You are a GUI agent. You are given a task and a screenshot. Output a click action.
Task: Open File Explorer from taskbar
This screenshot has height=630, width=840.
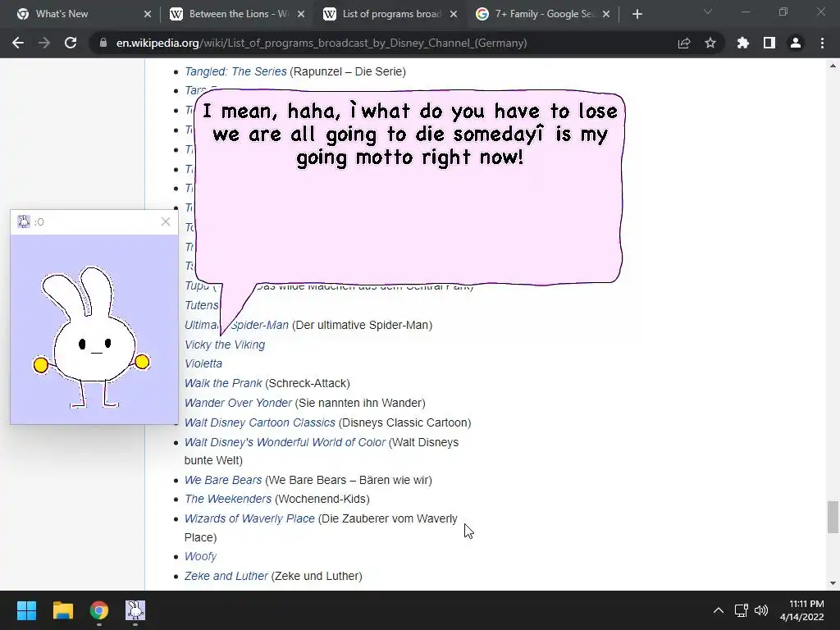point(62,610)
